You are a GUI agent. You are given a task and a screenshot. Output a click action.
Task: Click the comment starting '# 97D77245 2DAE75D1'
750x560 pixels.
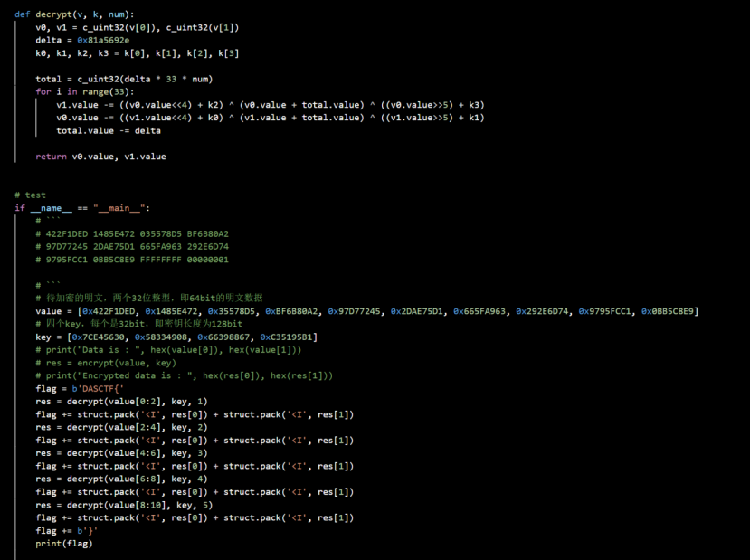click(132, 247)
